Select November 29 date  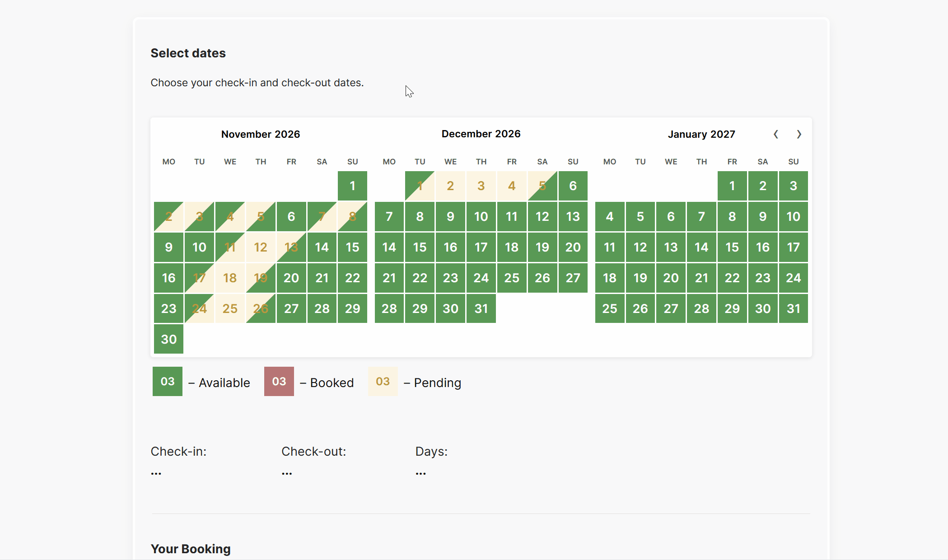click(x=352, y=308)
